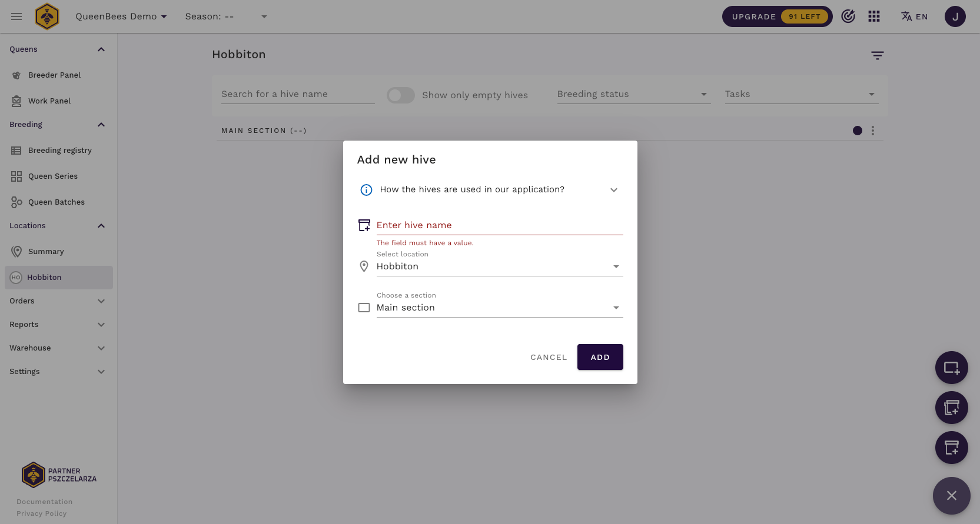The height and width of the screenshot is (524, 980).
Task: Open the Choose a section dropdown
Action: point(499,308)
